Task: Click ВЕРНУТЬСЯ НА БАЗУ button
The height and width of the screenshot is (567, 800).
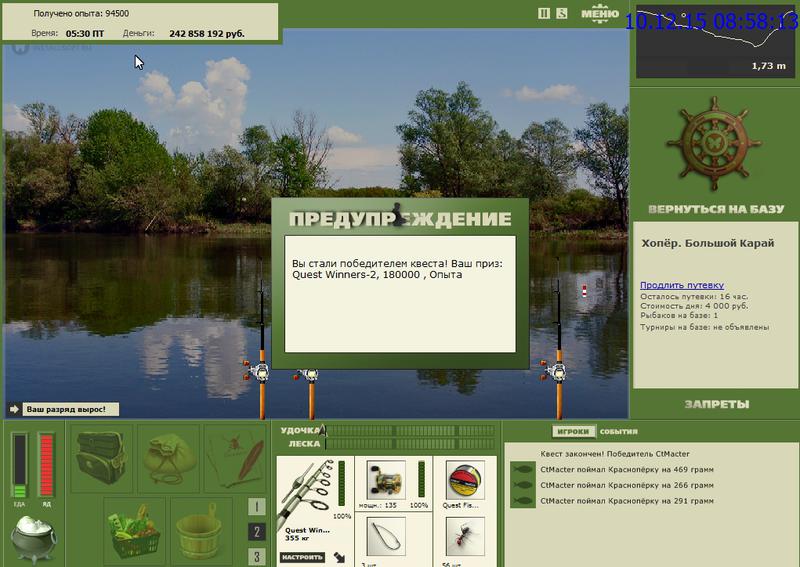Action: tap(716, 209)
